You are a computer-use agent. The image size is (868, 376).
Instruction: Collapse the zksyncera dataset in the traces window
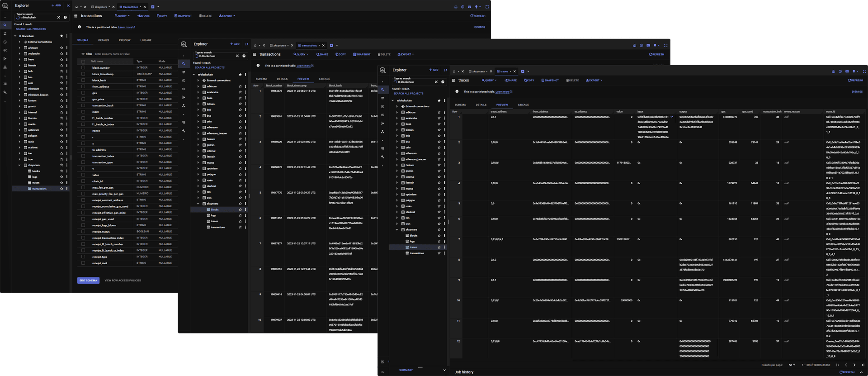(397, 230)
